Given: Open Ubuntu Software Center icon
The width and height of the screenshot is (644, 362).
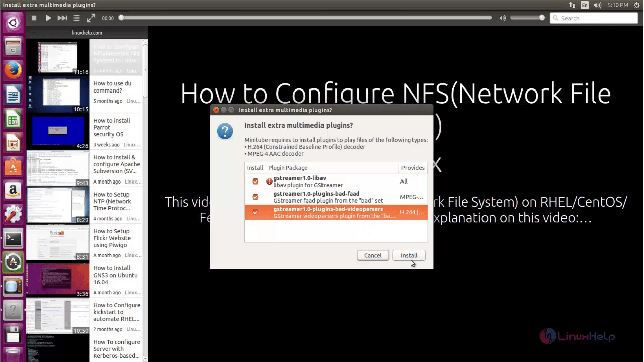Looking at the screenshot, I should pos(13,167).
